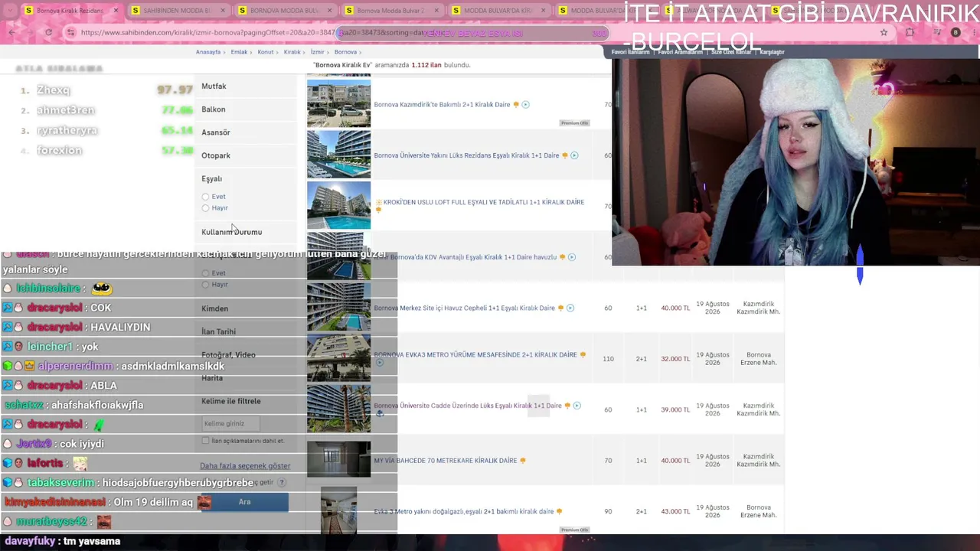Open Üniversite Yakını Lüks Rezidans listing
Viewport: 980px width, 551px height.
[x=466, y=155]
